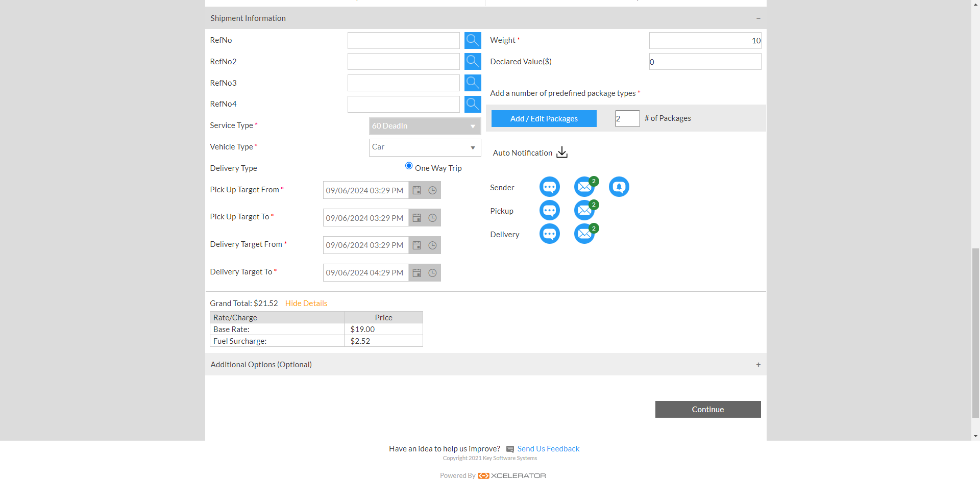980x482 pixels.
Task: Click the page vertical scrollbar thumb
Action: (x=975, y=333)
